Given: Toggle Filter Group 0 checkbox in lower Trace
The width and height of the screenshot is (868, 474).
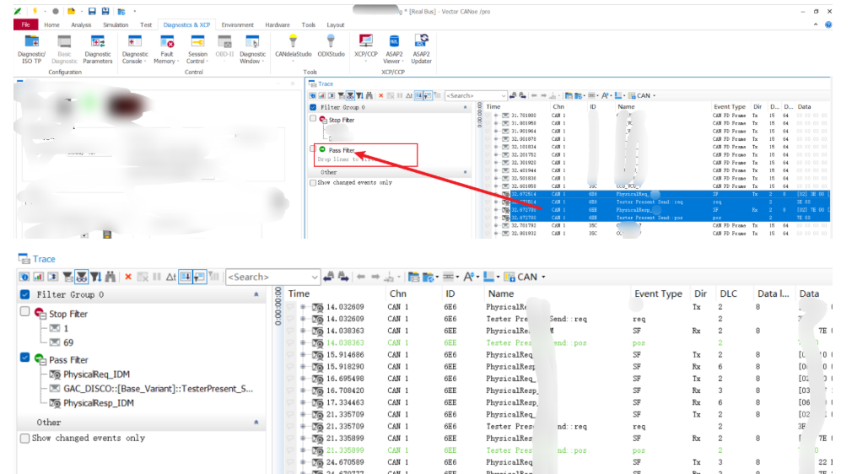Looking at the screenshot, I should pos(25,294).
